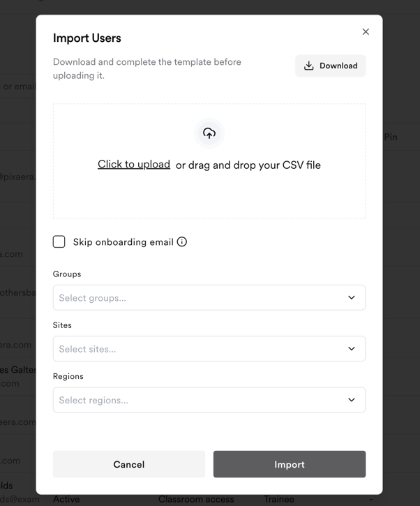
Task: Click the info icon beside Skip onboarding email
Action: pos(182,241)
